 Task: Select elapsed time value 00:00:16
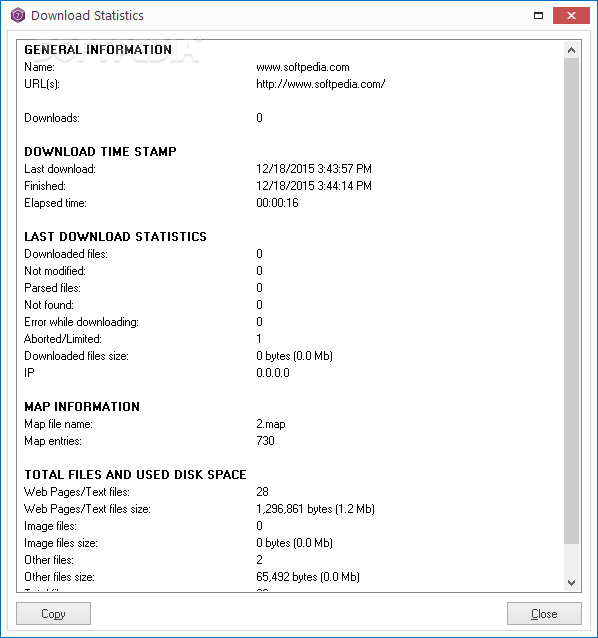click(x=277, y=203)
